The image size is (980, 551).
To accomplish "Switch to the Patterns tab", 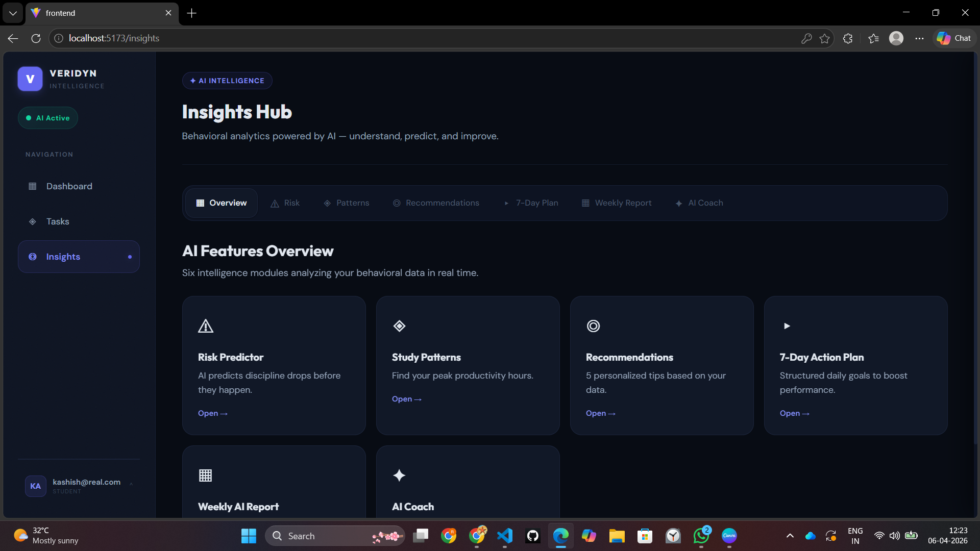I will (347, 203).
